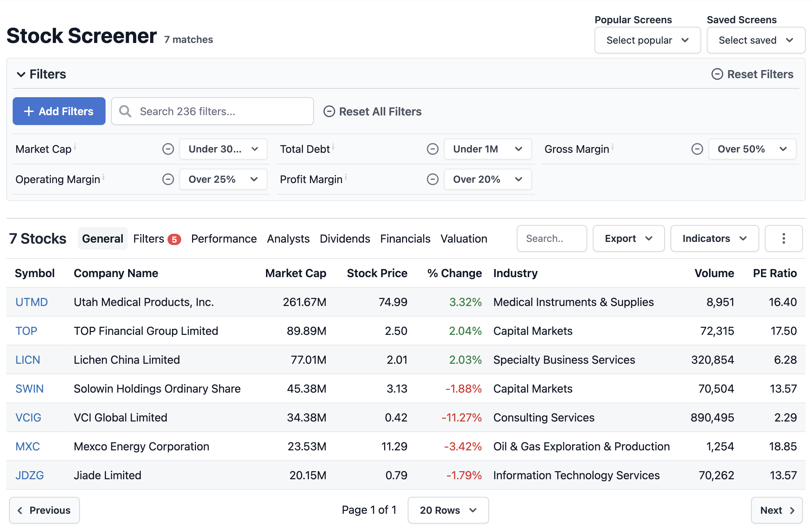
Task: Click the Oil & Gas Exploration & Production cell
Action: click(x=581, y=446)
